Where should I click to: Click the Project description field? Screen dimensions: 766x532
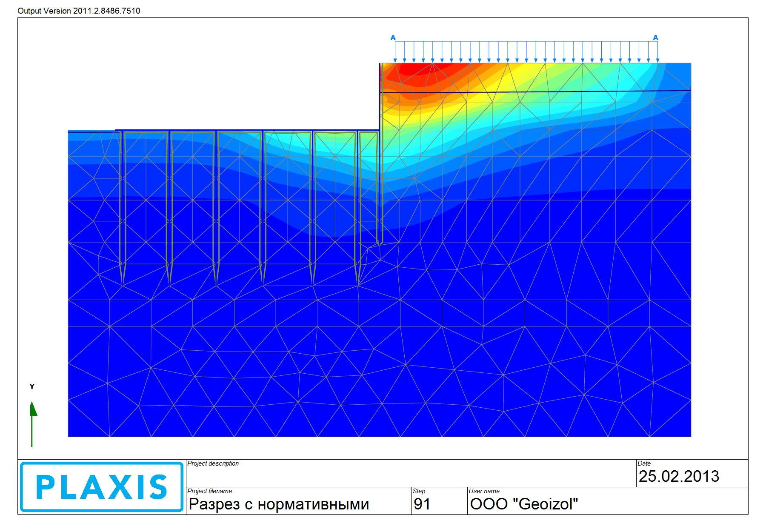[x=411, y=473]
